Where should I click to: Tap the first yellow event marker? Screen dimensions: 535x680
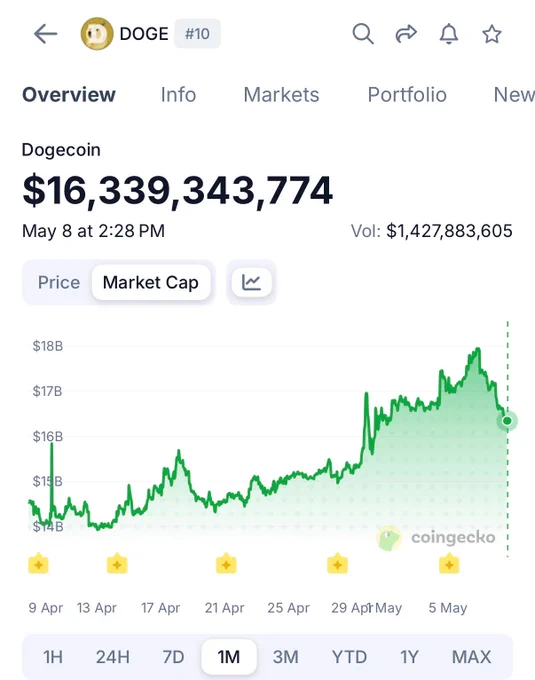(x=39, y=563)
